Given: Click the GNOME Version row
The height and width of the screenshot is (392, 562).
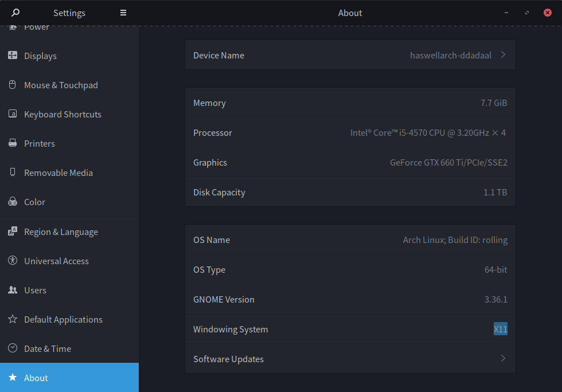Looking at the screenshot, I should pyautogui.click(x=350, y=299).
